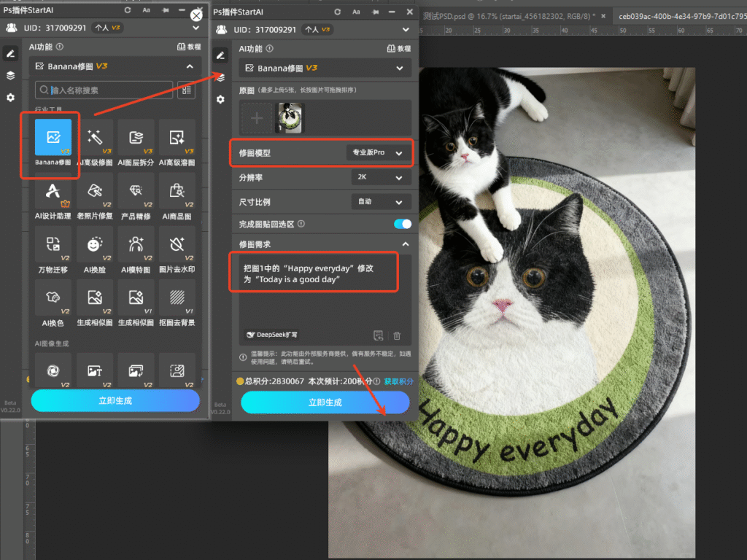The width and height of the screenshot is (747, 560).
Task: Select the 抠图去背景 background removal tool
Action: (177, 298)
